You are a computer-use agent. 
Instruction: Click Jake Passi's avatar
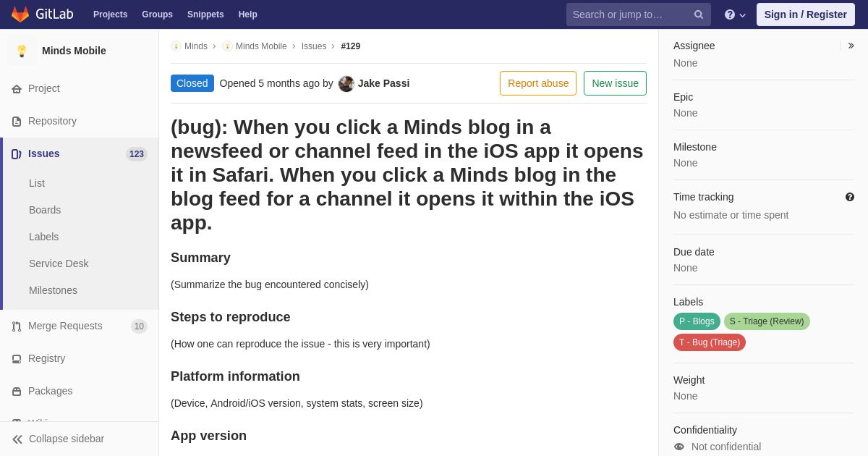point(346,83)
